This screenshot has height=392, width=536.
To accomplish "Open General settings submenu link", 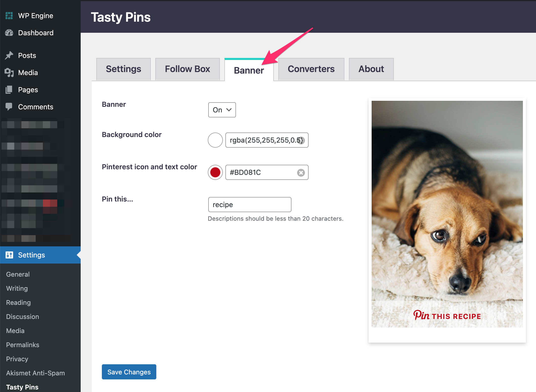I will [x=18, y=274].
